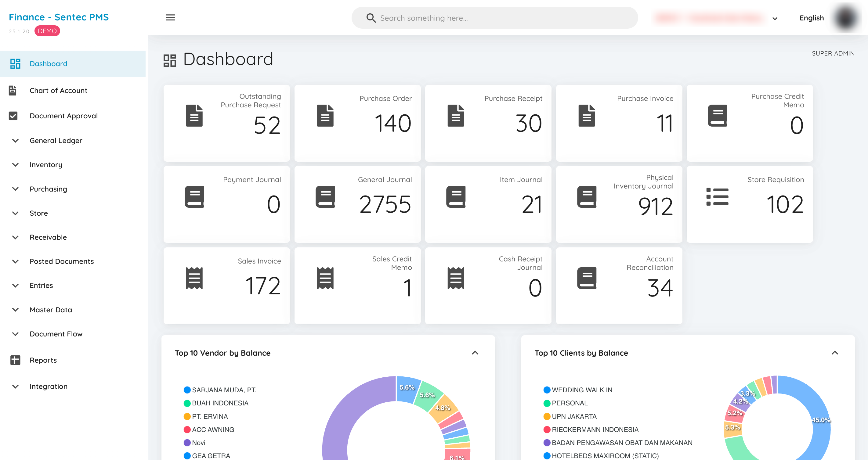Viewport: 868px width, 460px height.
Task: Open the Item Journal card showing 21
Action: (488, 204)
